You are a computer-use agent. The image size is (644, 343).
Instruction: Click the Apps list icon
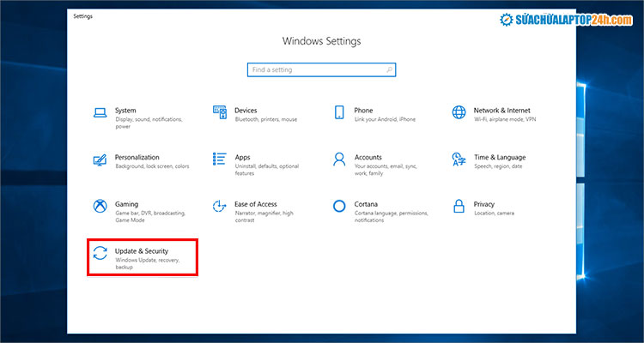tap(219, 159)
